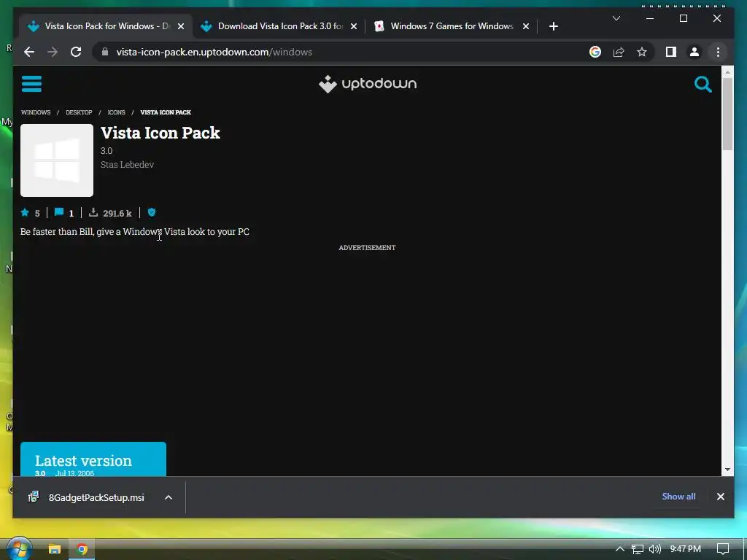The image size is (747, 560).
Task: Click the Latest version button
Action: tap(93, 459)
